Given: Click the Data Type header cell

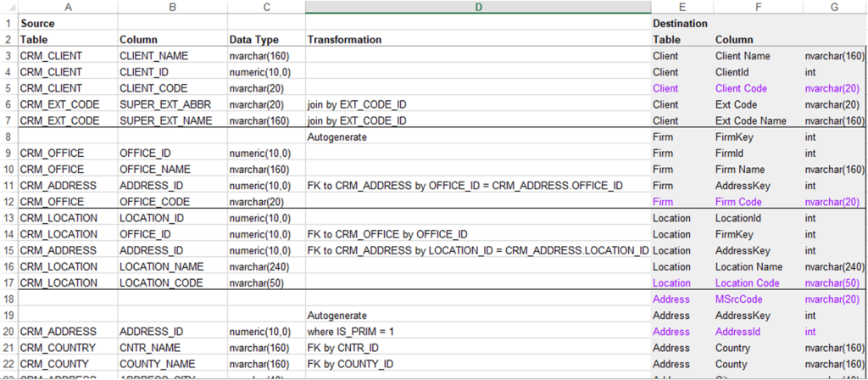Looking at the screenshot, I should click(266, 40).
